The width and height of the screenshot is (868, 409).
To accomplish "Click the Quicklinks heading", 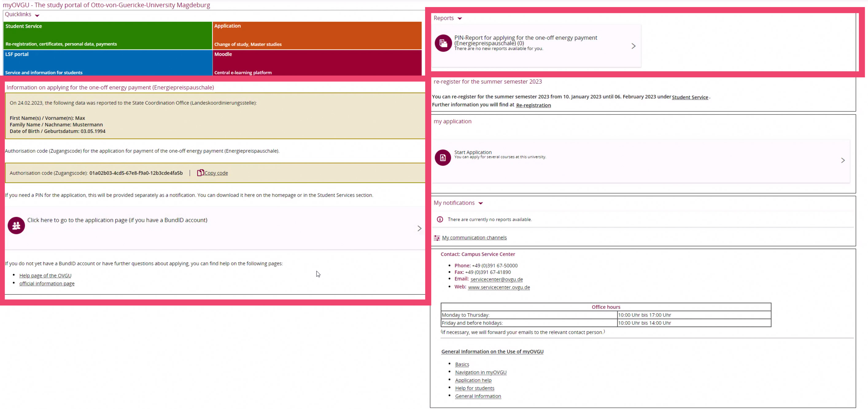I will [18, 14].
